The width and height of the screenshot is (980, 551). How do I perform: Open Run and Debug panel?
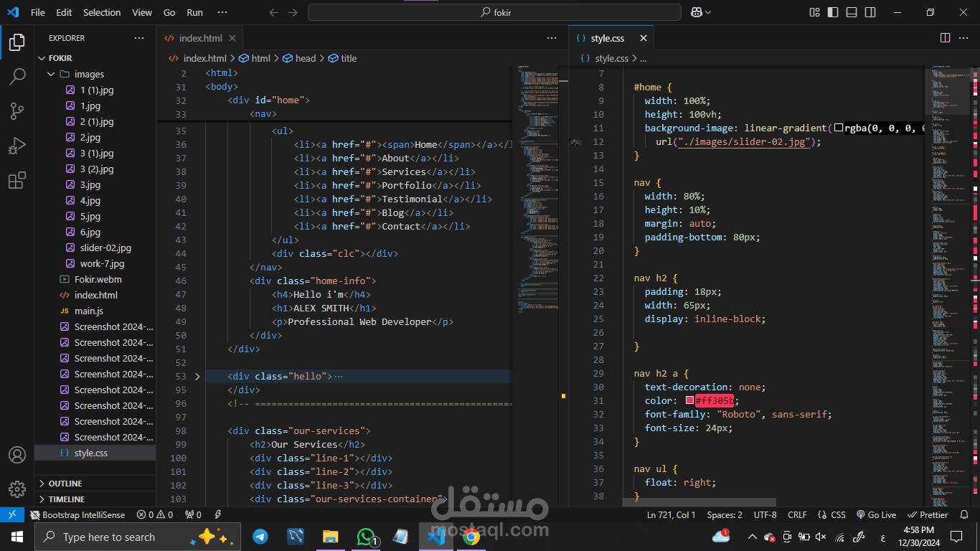click(17, 146)
